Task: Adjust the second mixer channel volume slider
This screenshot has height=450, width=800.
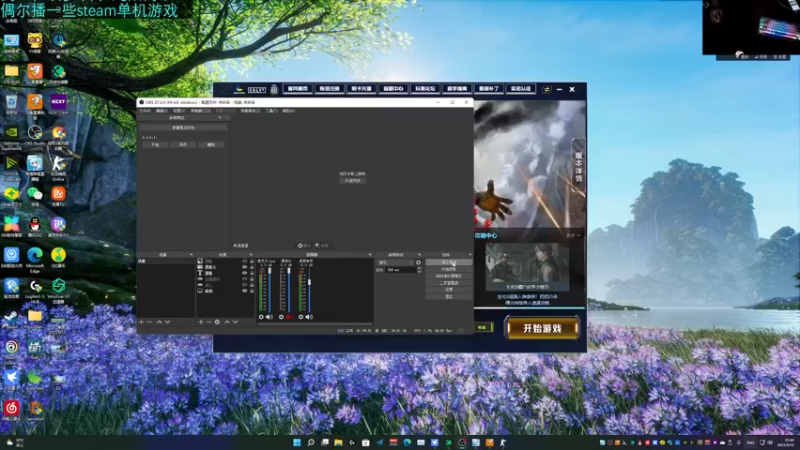Action: [x=289, y=288]
